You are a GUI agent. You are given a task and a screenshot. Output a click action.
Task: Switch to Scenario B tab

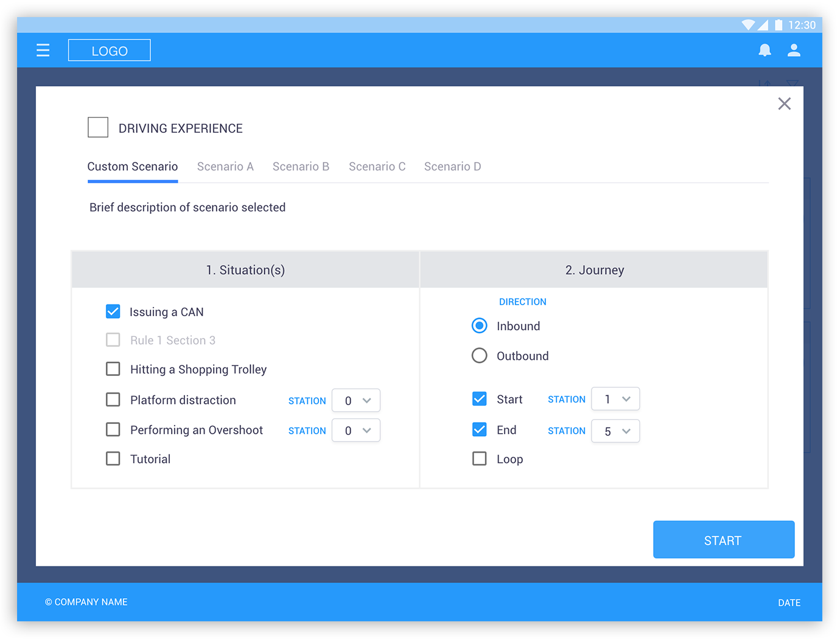301,166
